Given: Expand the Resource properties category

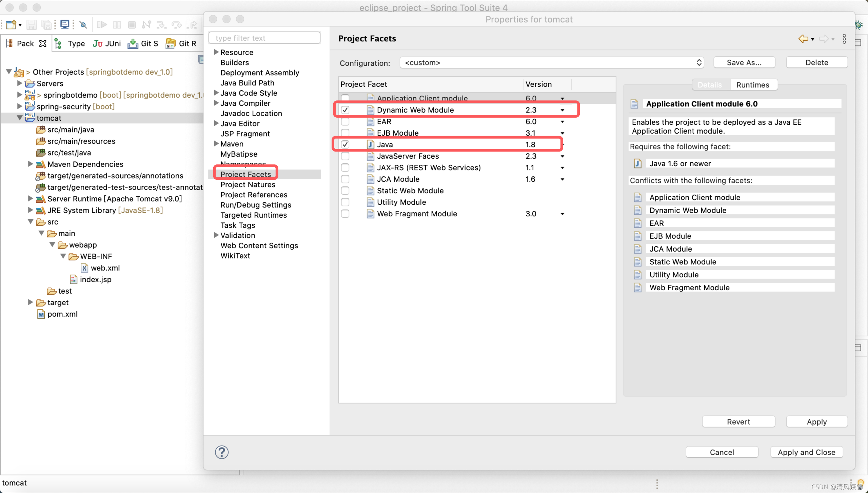Looking at the screenshot, I should (x=216, y=52).
